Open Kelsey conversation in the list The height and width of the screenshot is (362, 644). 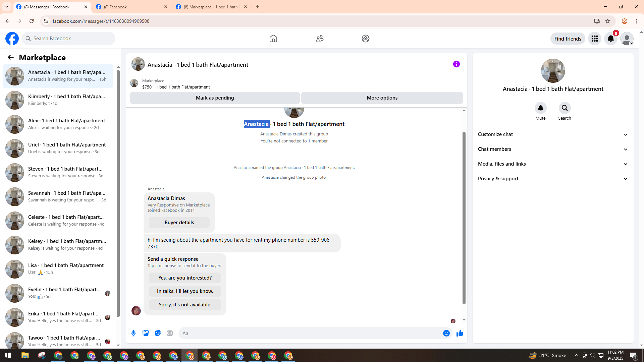coord(58,245)
